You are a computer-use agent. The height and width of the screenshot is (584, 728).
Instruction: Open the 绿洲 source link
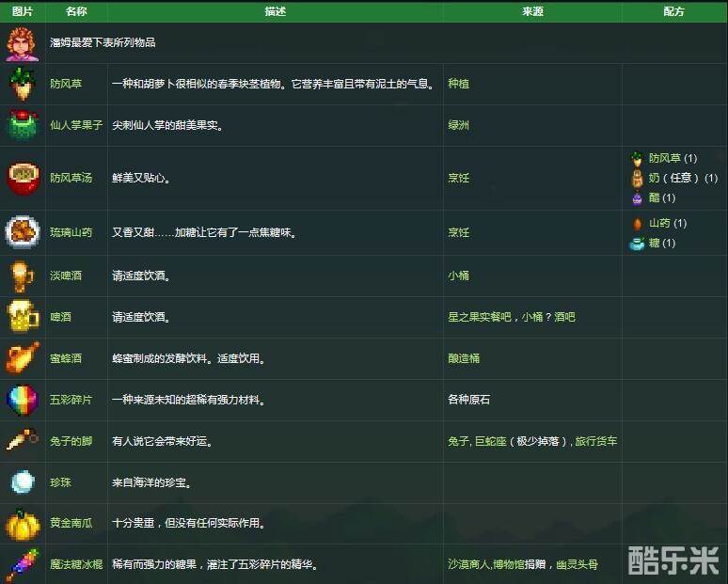pyautogui.click(x=458, y=125)
